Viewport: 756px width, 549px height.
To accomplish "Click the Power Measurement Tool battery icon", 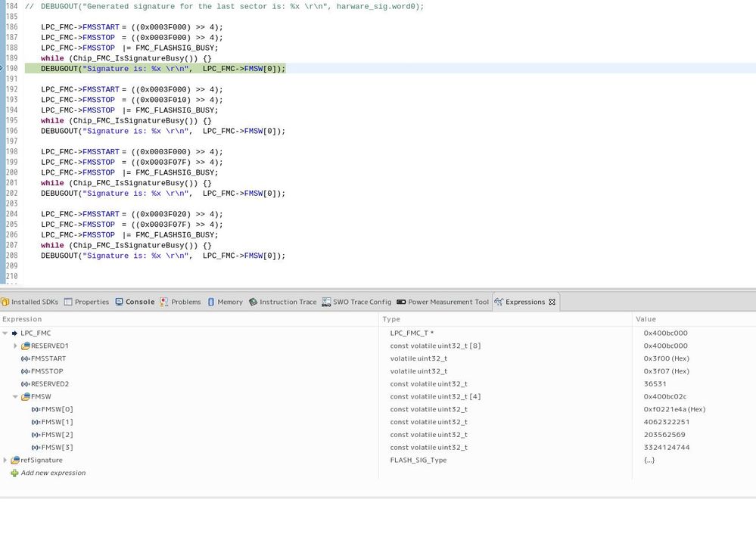I will click(401, 302).
